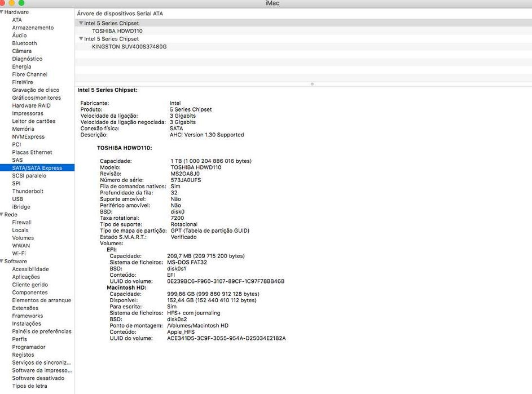Open iBridge category
The width and height of the screenshot is (532, 394).
[21, 207]
